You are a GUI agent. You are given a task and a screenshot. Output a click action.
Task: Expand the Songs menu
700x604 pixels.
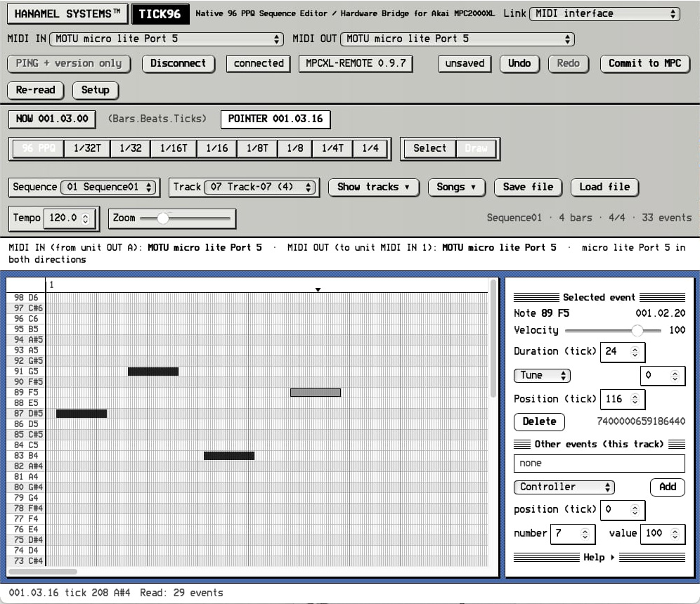(x=456, y=188)
